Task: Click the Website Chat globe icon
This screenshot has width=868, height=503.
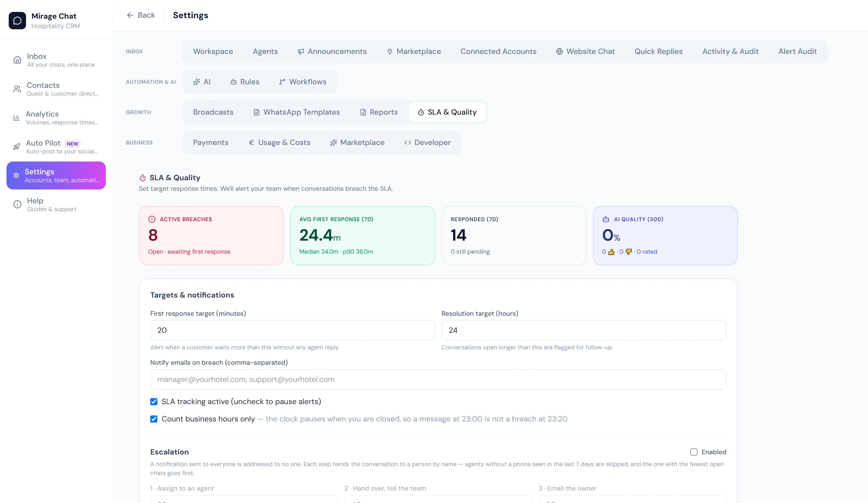Action: coord(559,51)
